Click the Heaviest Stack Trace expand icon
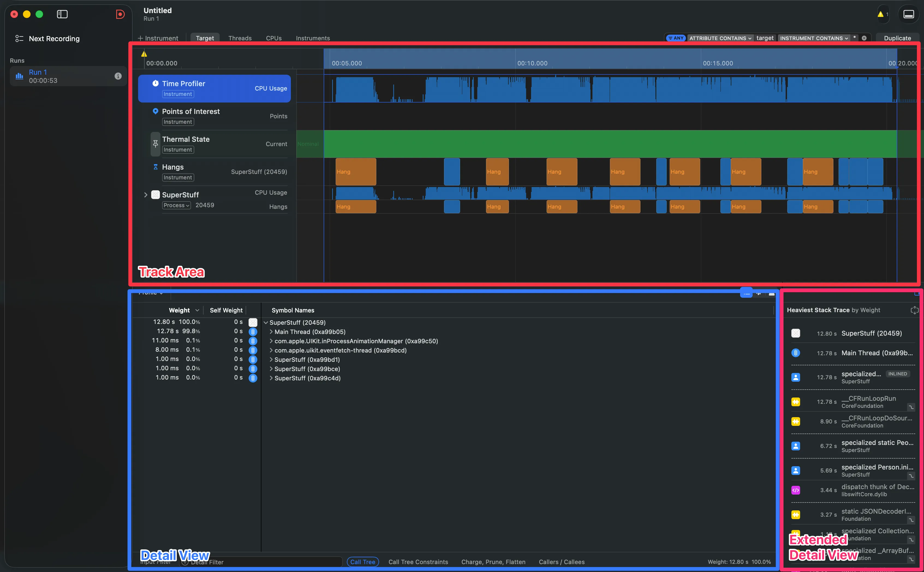This screenshot has width=924, height=572. pos(914,310)
